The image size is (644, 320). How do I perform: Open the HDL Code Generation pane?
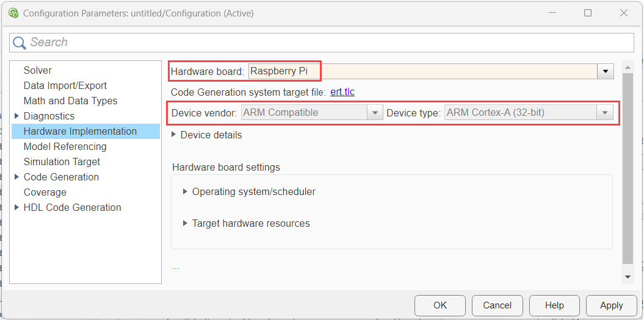pos(72,208)
